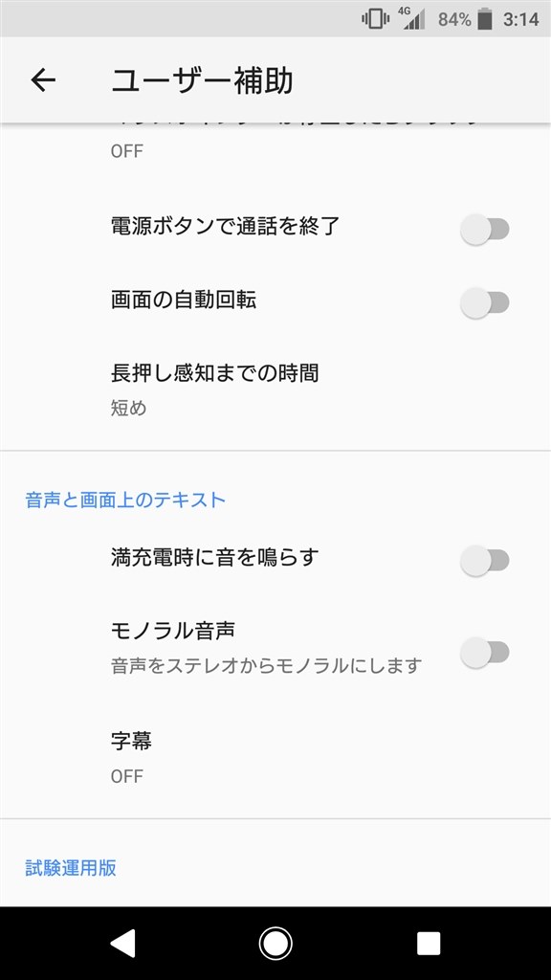Image resolution: width=551 pixels, height=980 pixels.
Task: Open 長押し感知までの時間 setting
Action: tap(275, 390)
